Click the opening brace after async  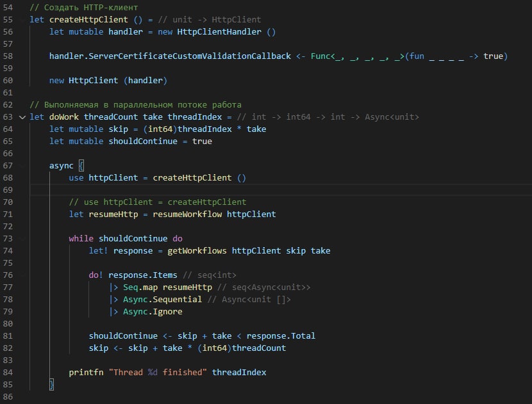coord(81,166)
